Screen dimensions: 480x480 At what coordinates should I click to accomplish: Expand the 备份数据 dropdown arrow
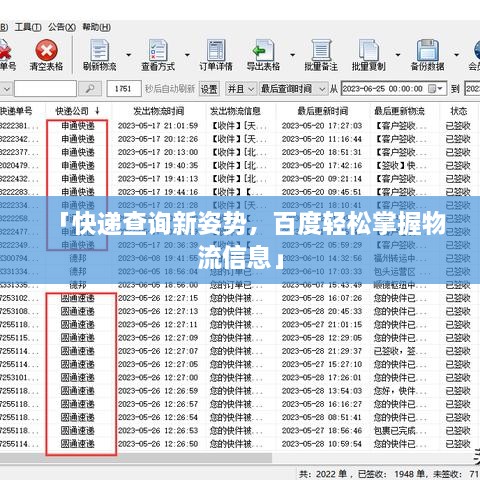point(456,55)
